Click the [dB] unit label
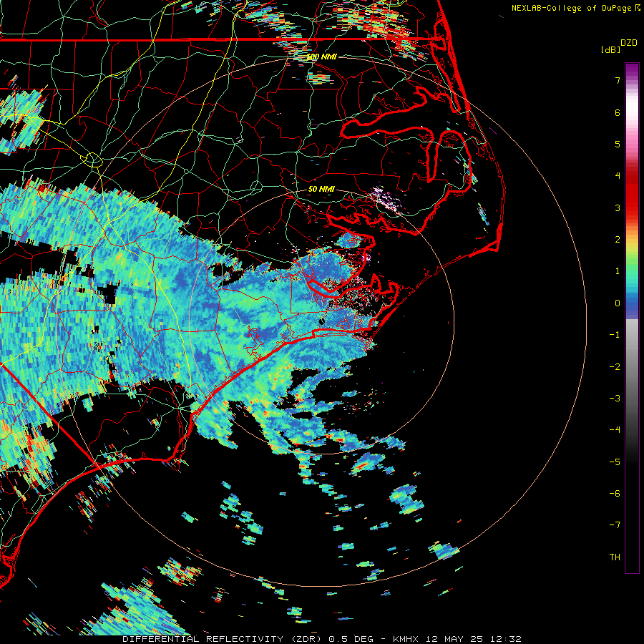The height and width of the screenshot is (644, 644). (x=611, y=49)
